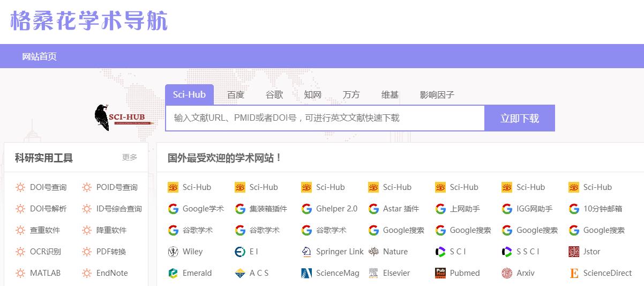
Task: Open the ID号综合查询 link
Action: 119,209
